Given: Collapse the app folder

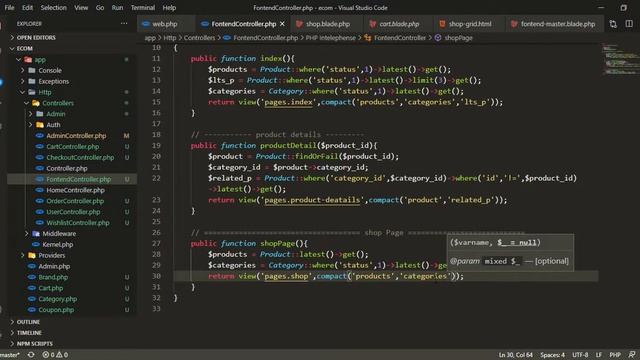Looking at the screenshot, I should click(x=40, y=60).
